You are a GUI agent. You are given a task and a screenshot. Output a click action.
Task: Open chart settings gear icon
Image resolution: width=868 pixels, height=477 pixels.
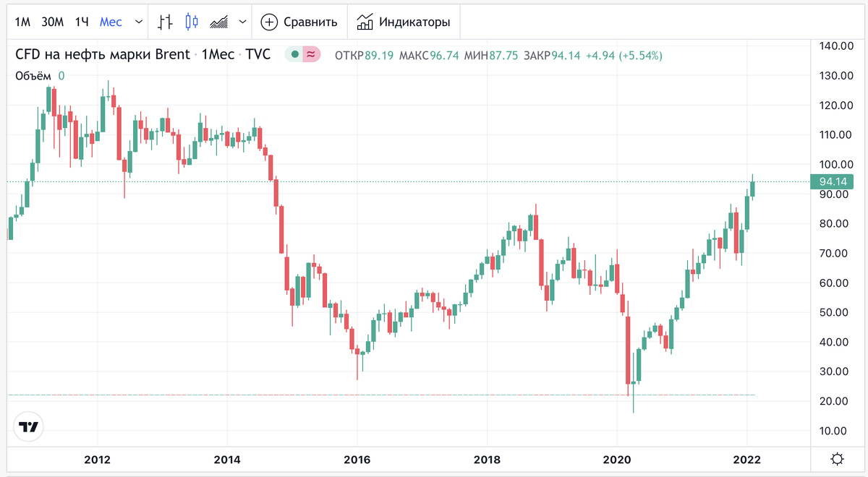[x=838, y=459]
